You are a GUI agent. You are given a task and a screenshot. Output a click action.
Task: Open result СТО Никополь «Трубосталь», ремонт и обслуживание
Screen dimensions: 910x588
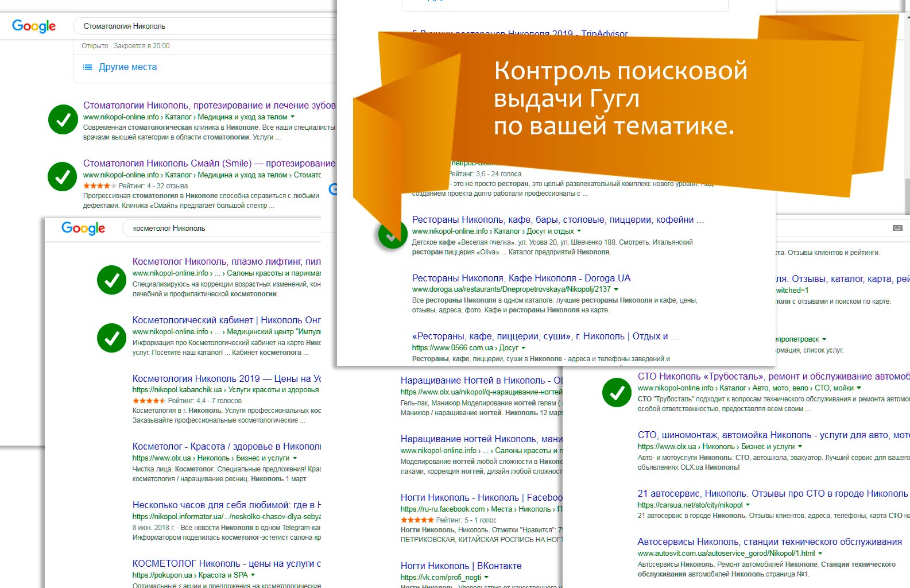click(773, 376)
